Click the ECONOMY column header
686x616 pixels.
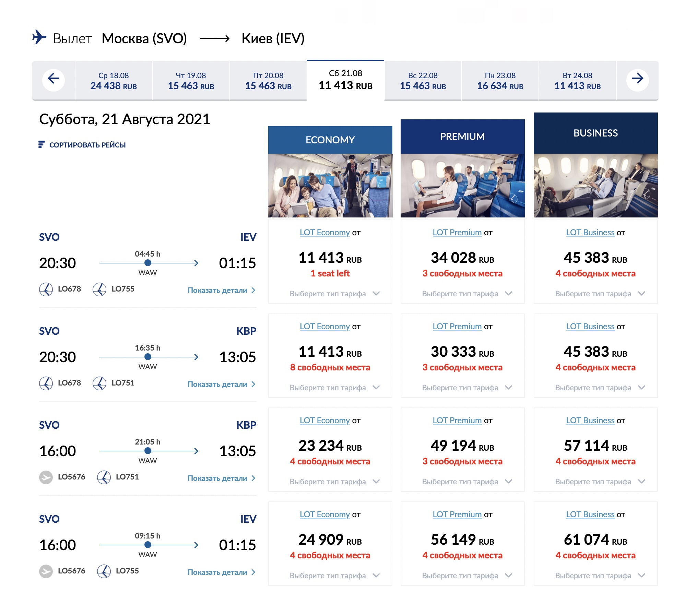pyautogui.click(x=330, y=140)
